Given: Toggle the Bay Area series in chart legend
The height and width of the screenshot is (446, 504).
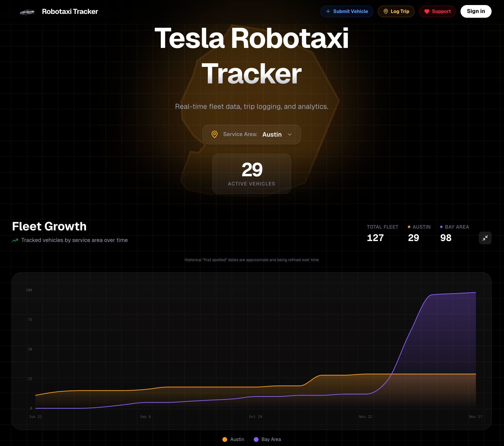Looking at the screenshot, I should (x=267, y=439).
